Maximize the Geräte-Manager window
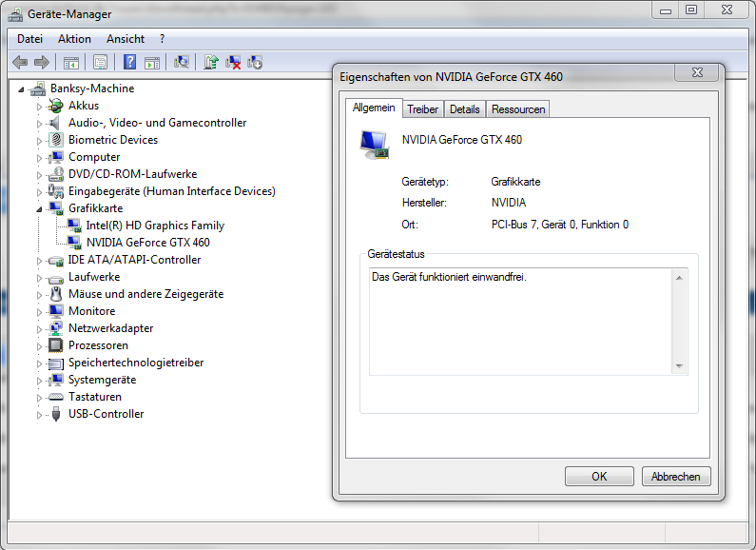 click(x=691, y=10)
